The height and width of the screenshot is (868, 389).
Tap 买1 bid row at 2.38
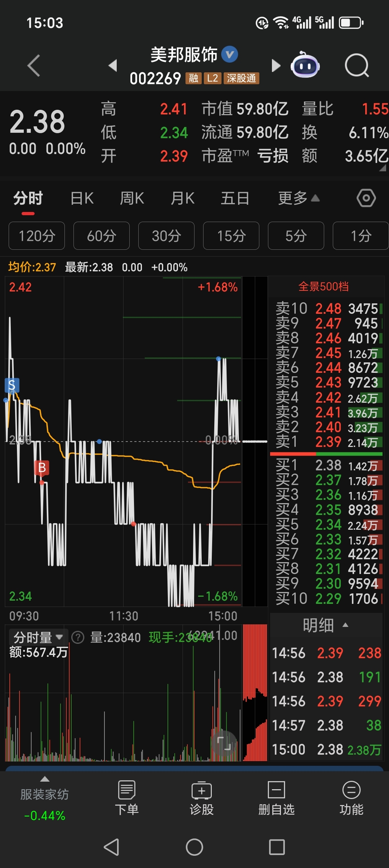coord(327,465)
